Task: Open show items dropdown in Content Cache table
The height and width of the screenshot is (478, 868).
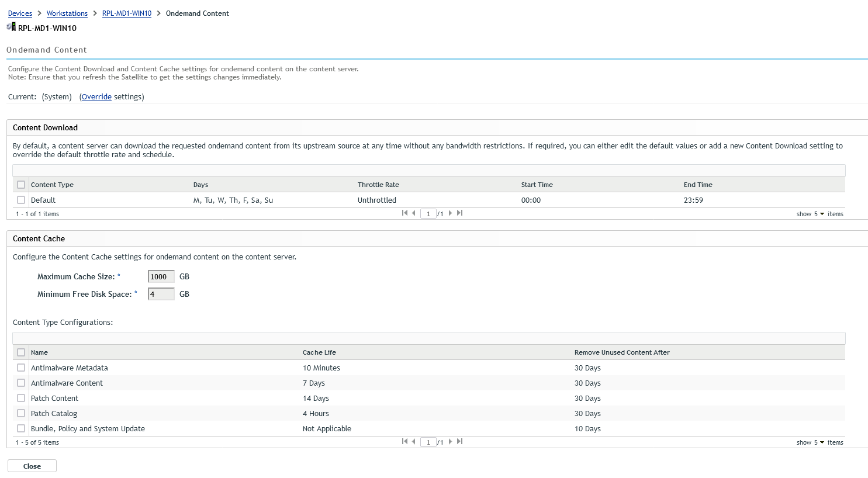Action: (819, 442)
